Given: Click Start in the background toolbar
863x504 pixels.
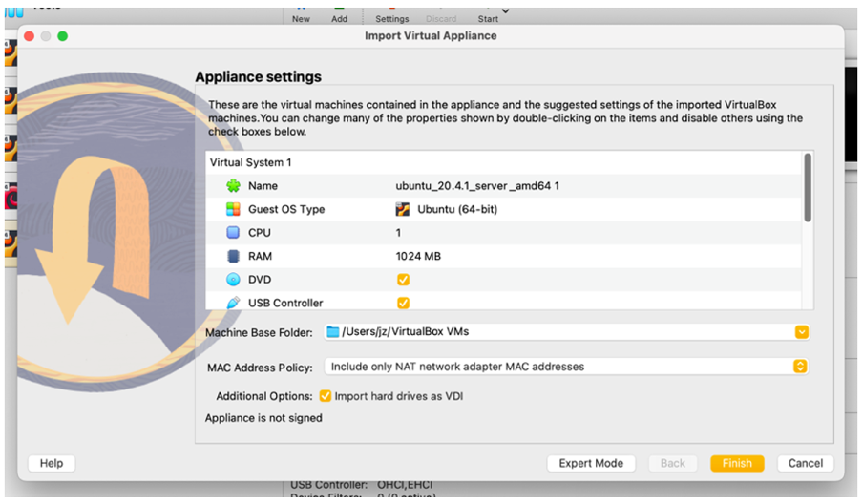Looking at the screenshot, I should pyautogui.click(x=488, y=18).
